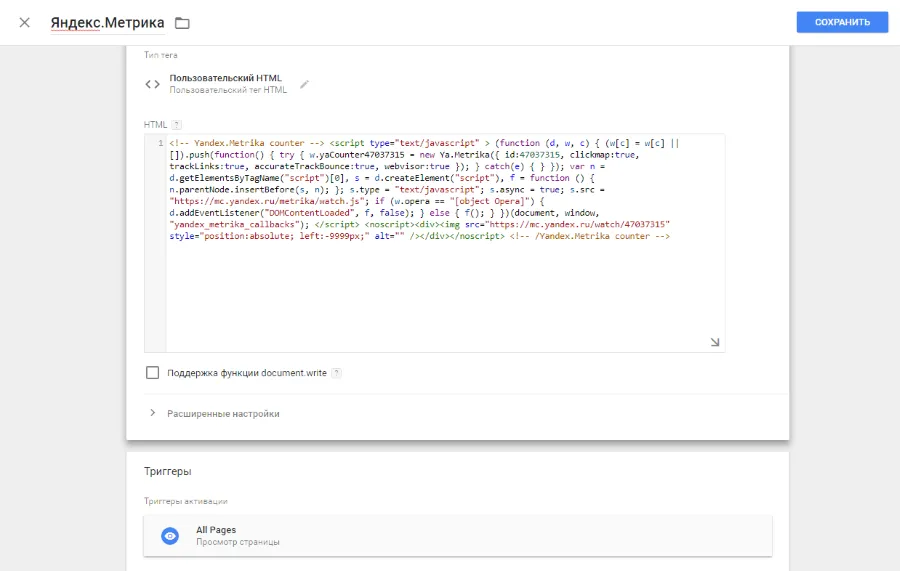900x571 pixels.
Task: Click the eye icon for All Pages trigger
Action: click(170, 536)
